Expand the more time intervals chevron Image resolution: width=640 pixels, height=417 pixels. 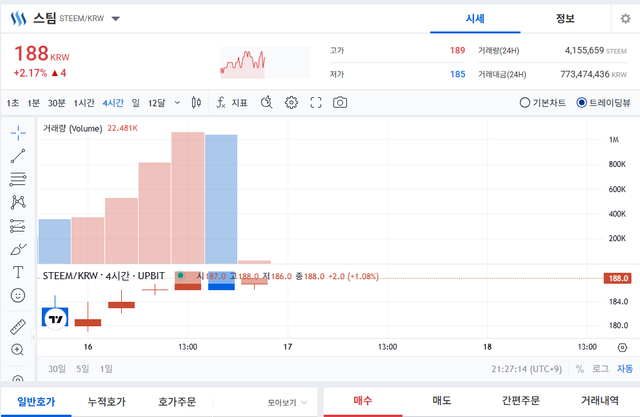pos(177,102)
